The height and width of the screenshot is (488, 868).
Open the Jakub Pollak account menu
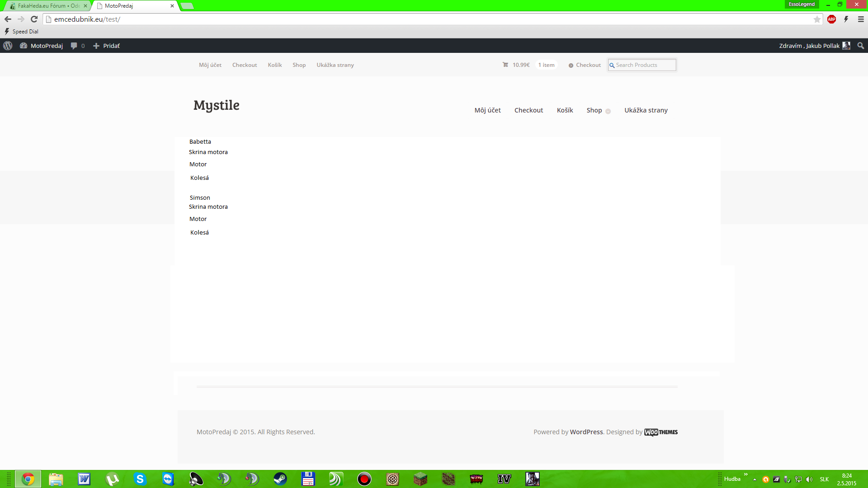(x=814, y=46)
